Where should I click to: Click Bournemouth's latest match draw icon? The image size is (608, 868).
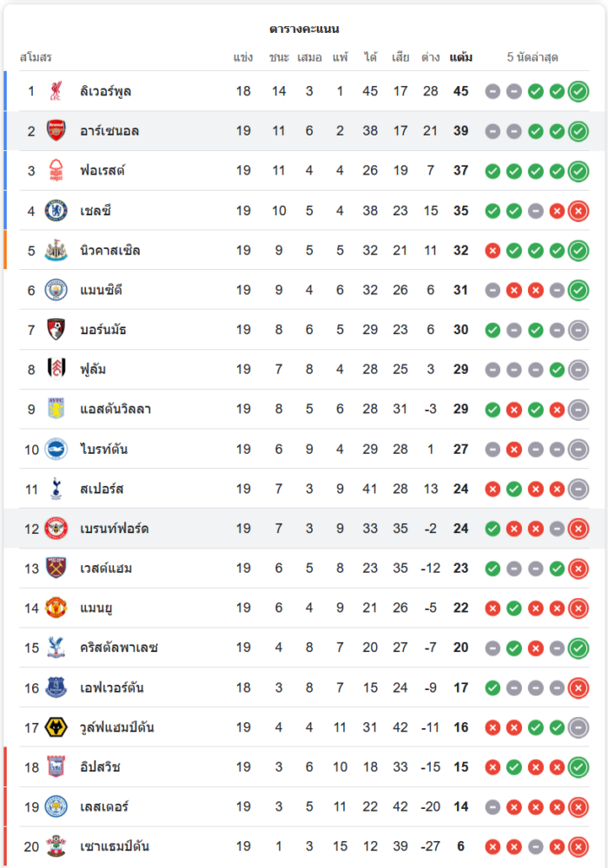pos(578,330)
